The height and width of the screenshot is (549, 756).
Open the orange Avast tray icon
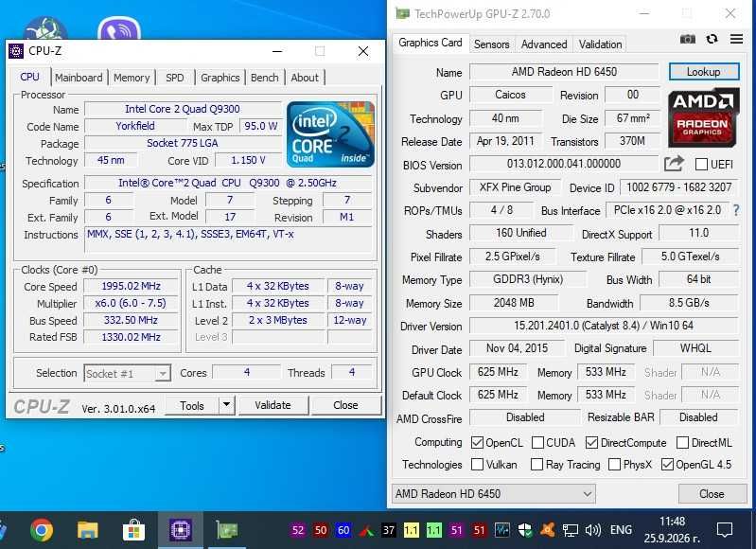547,531
